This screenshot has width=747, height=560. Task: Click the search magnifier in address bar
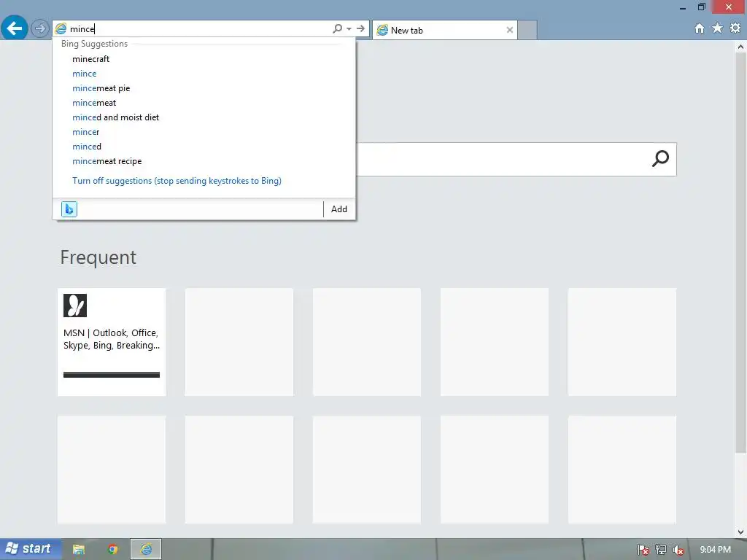(x=337, y=28)
